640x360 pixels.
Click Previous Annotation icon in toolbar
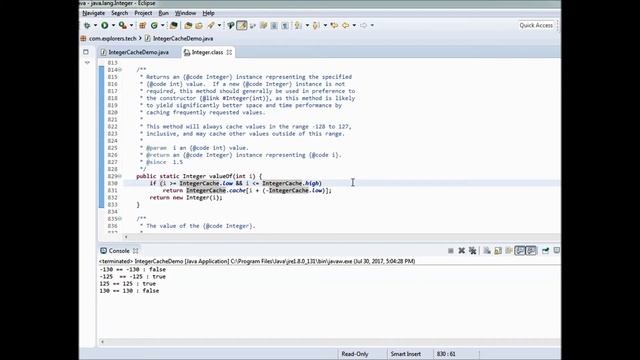click(316, 25)
